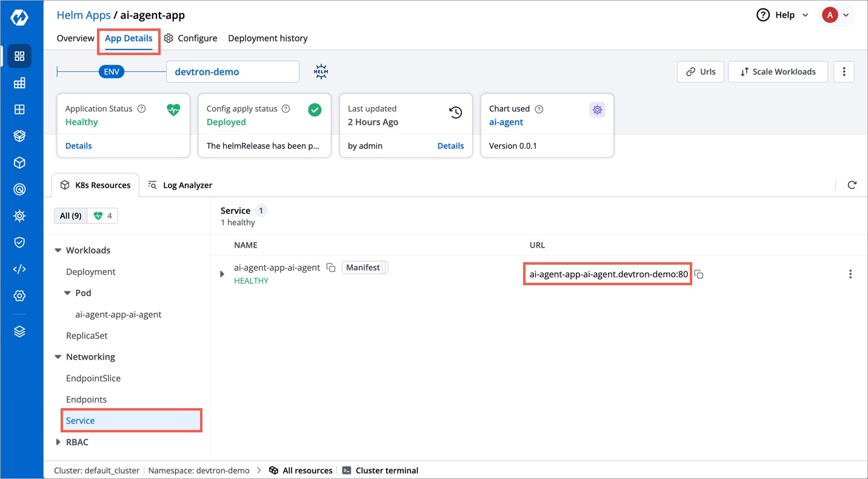
Task: Refresh the K8s Resources view
Action: point(852,185)
